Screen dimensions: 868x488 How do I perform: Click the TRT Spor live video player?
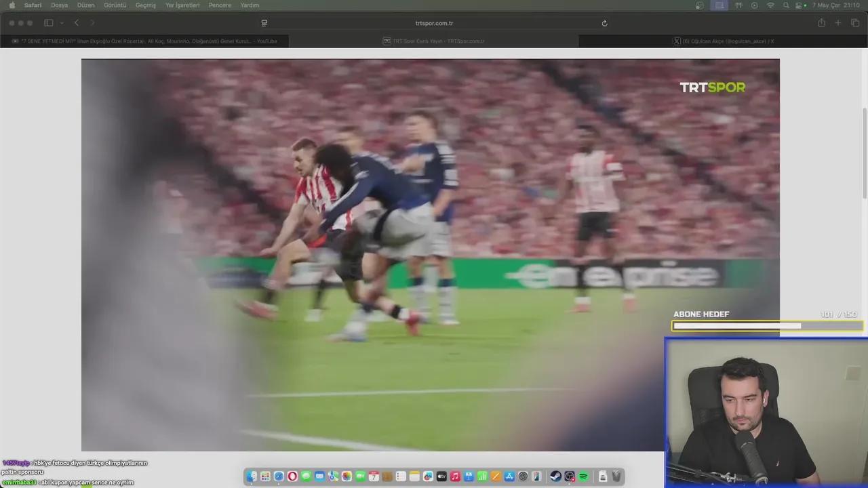pos(431,255)
